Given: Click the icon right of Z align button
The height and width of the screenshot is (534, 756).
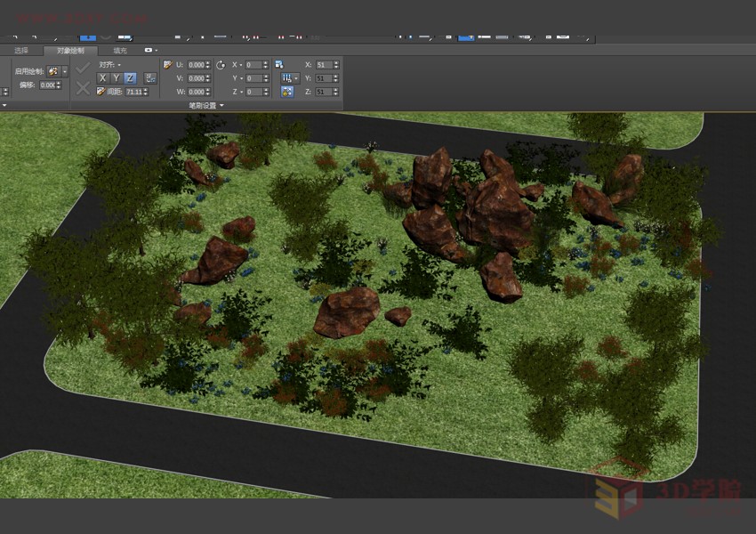Looking at the screenshot, I should click(149, 78).
